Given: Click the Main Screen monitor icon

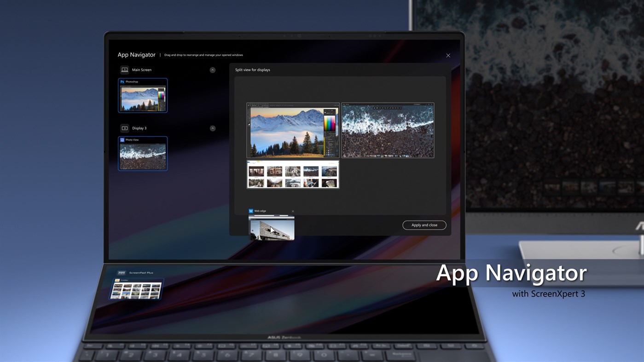Looking at the screenshot, I should coord(124,69).
